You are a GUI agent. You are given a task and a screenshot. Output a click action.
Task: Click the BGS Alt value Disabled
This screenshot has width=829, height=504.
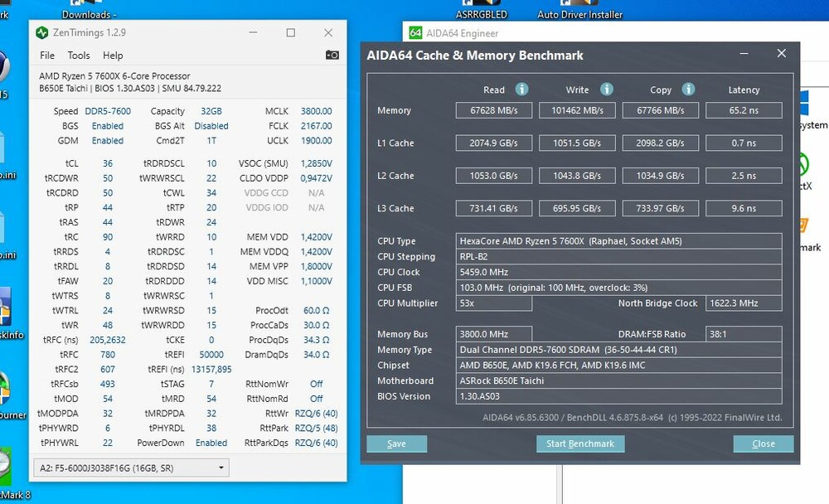click(211, 126)
